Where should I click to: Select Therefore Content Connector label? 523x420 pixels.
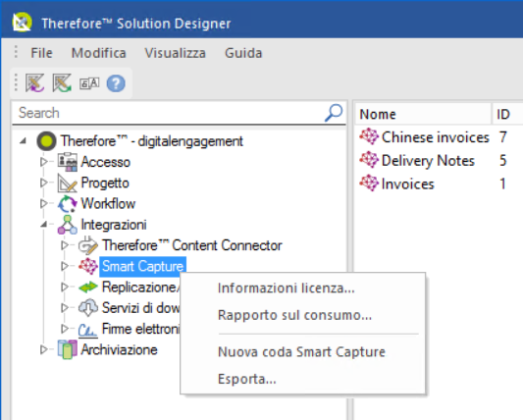click(x=192, y=245)
